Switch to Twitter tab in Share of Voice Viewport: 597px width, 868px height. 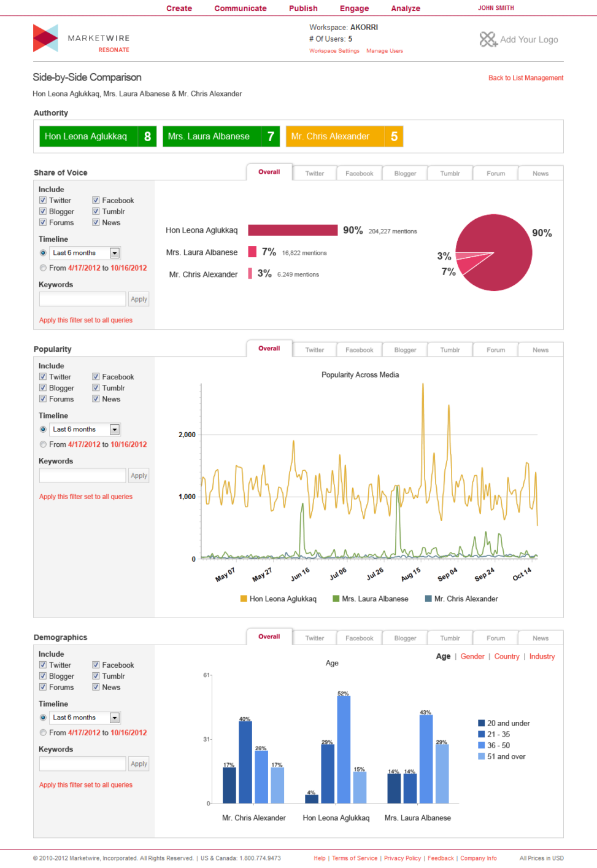click(x=315, y=174)
